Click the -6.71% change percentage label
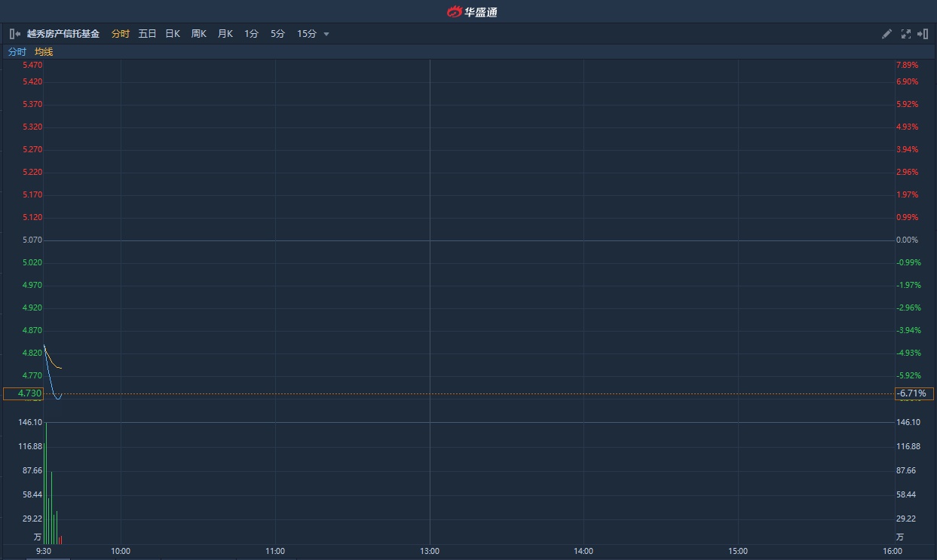 click(914, 393)
